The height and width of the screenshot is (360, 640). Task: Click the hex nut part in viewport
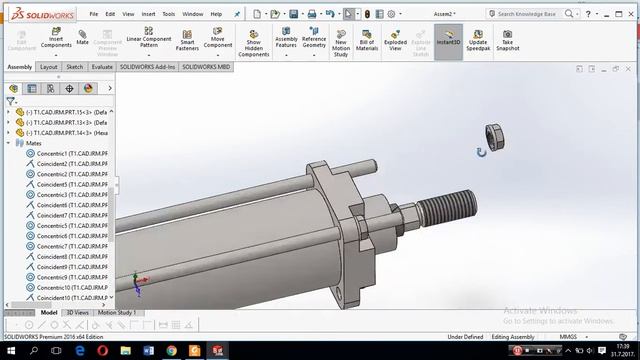tap(495, 138)
